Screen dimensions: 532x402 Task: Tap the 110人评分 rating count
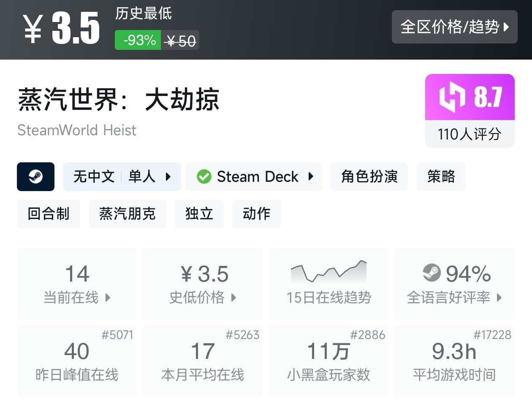pyautogui.click(x=470, y=134)
